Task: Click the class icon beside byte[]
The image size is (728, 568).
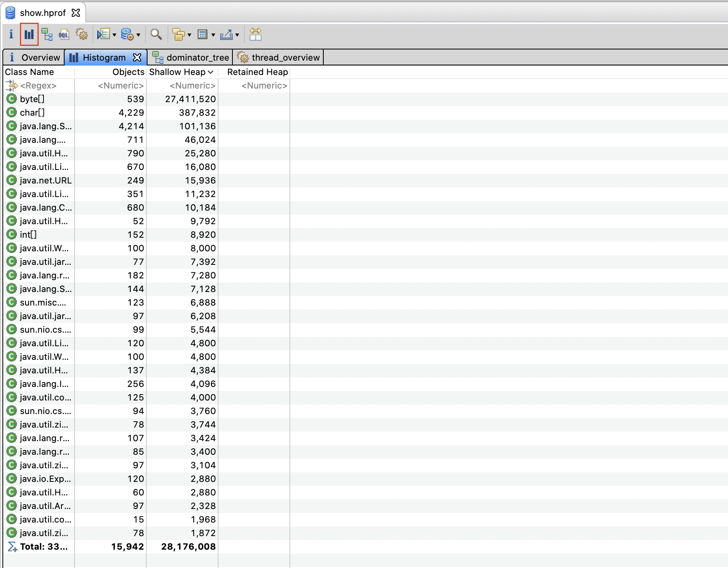Action: point(12,99)
